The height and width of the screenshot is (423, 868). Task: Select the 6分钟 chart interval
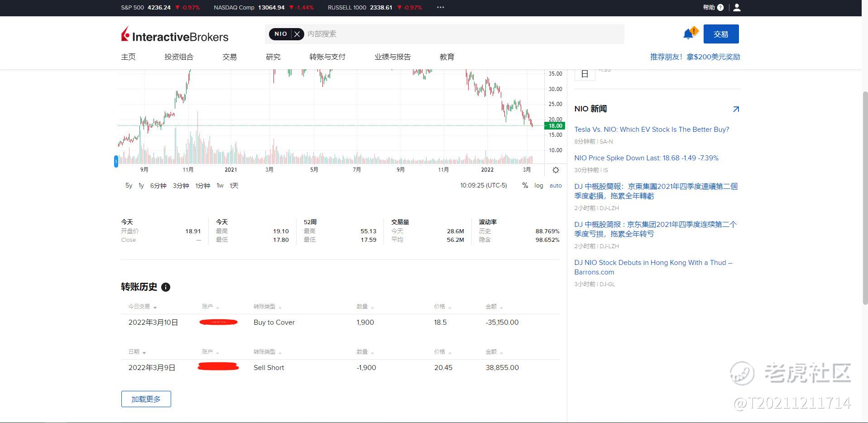point(158,186)
